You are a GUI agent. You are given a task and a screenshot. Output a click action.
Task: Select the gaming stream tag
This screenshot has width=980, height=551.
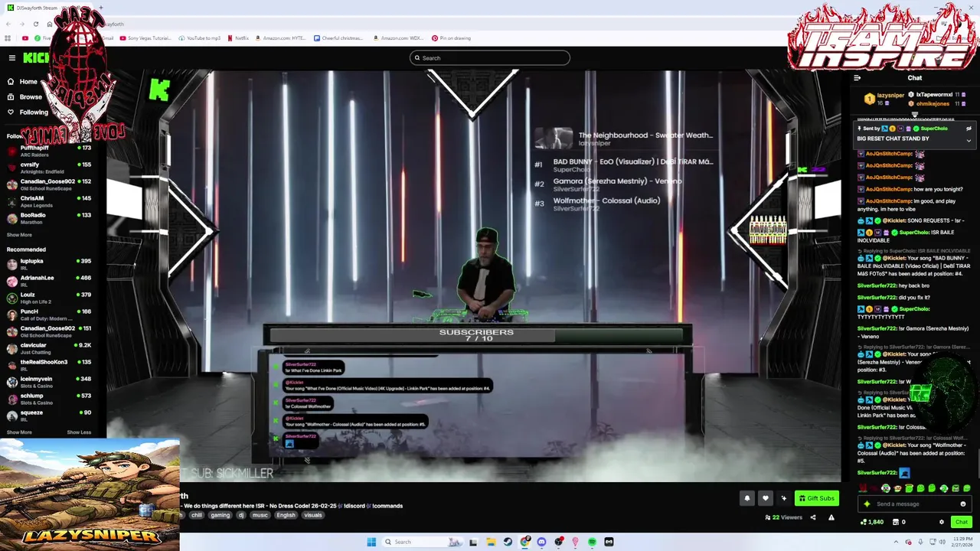pos(220,515)
